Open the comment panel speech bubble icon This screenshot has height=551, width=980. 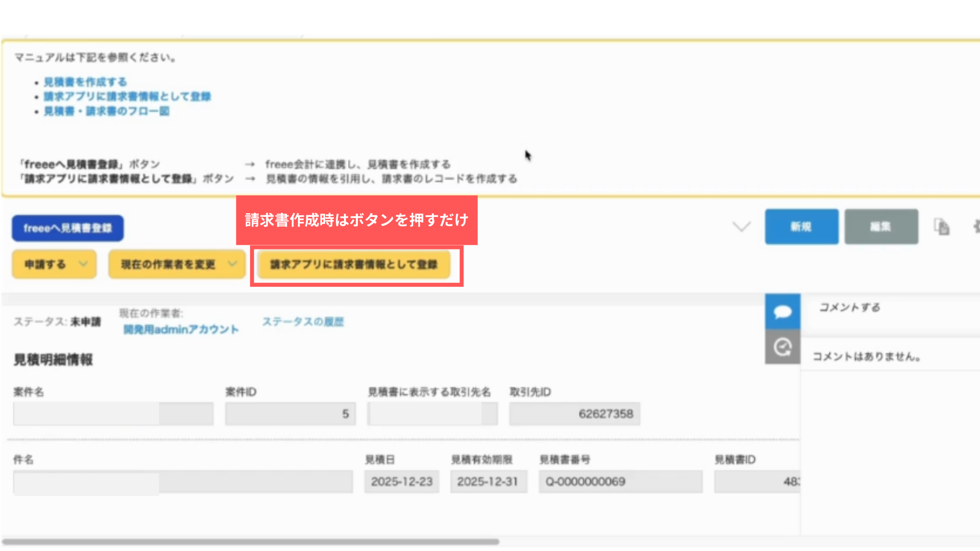click(x=782, y=311)
